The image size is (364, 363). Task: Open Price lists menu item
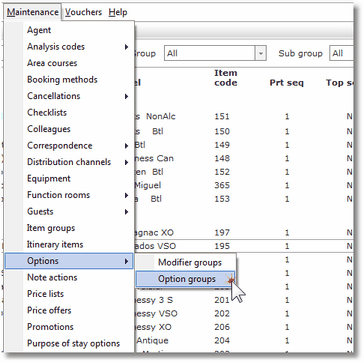[x=69, y=294]
